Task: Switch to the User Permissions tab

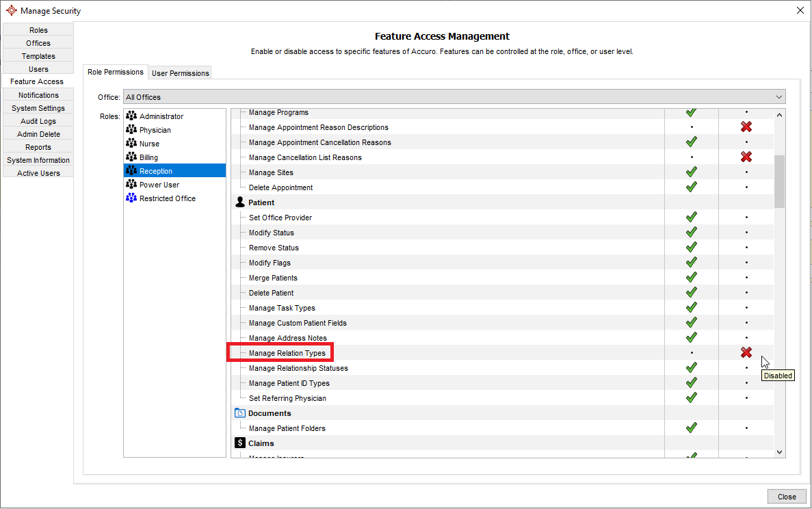Action: point(181,73)
